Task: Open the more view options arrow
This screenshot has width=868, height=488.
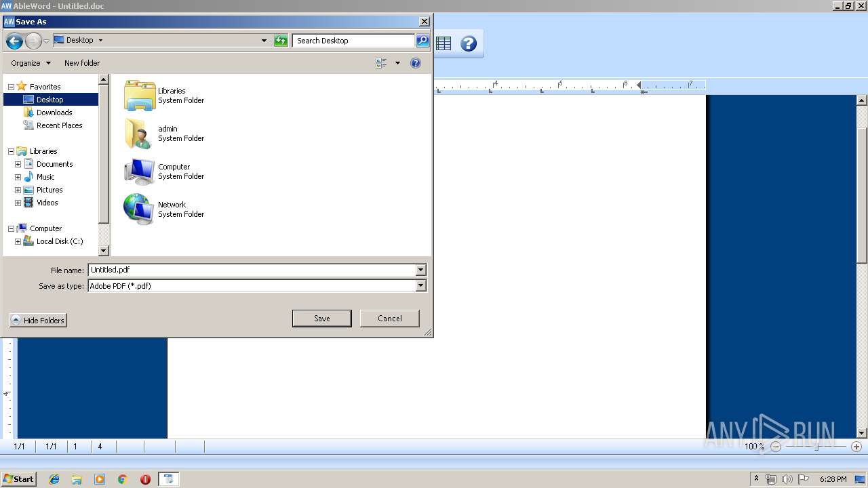Action: (397, 63)
